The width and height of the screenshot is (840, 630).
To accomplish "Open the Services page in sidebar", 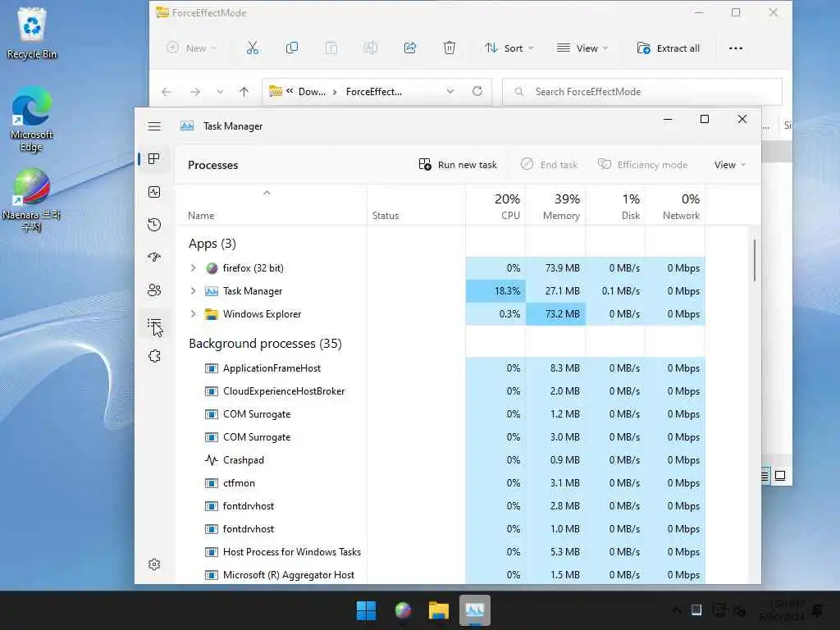I will (x=154, y=356).
